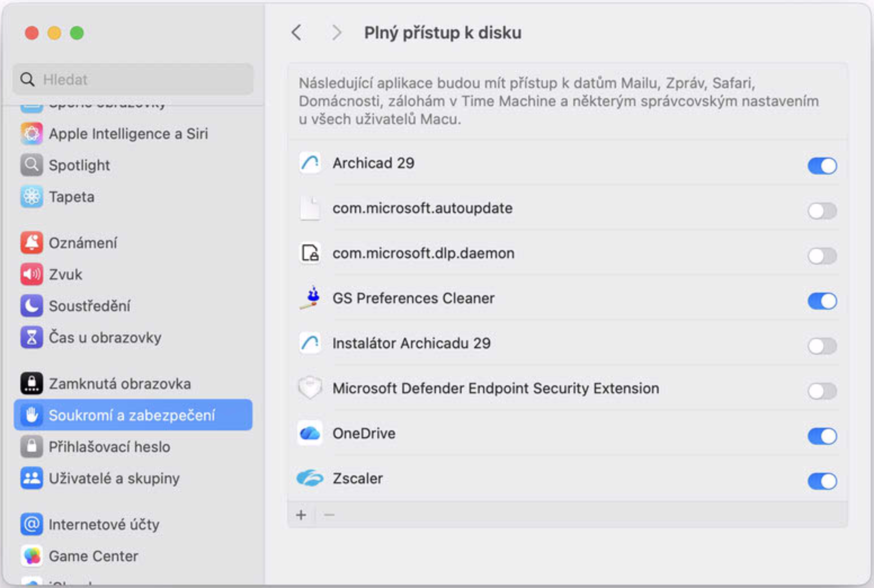Go back using the left chevron

297,33
